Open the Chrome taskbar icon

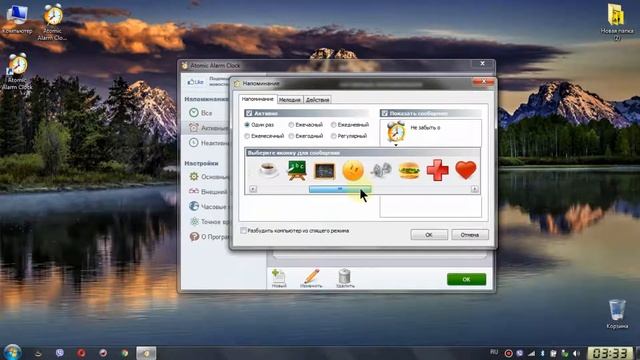[x=124, y=353]
